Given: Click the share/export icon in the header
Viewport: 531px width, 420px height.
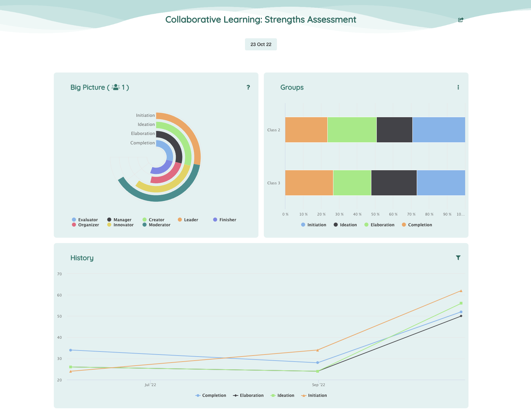Looking at the screenshot, I should [x=460, y=20].
